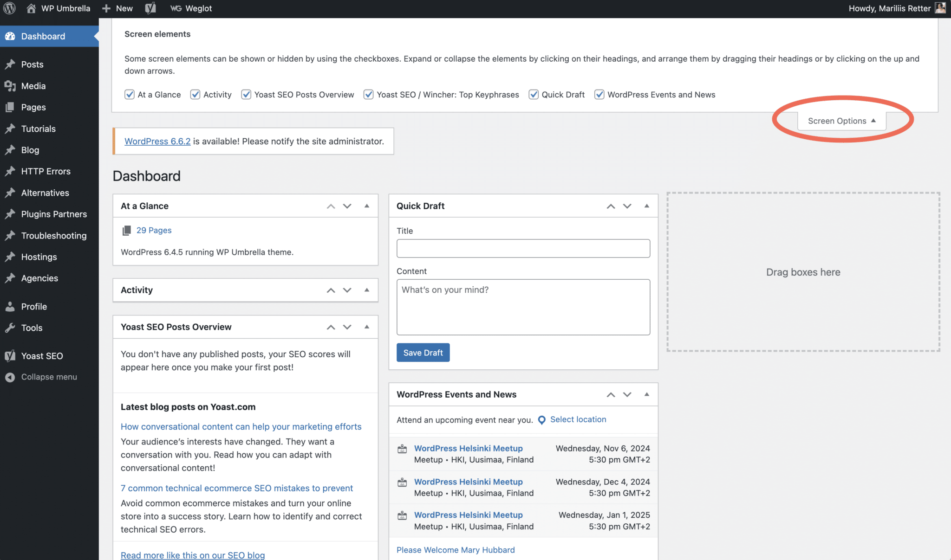Disable the WordPress Events and News checkbox
This screenshot has width=951, height=560.
(599, 95)
